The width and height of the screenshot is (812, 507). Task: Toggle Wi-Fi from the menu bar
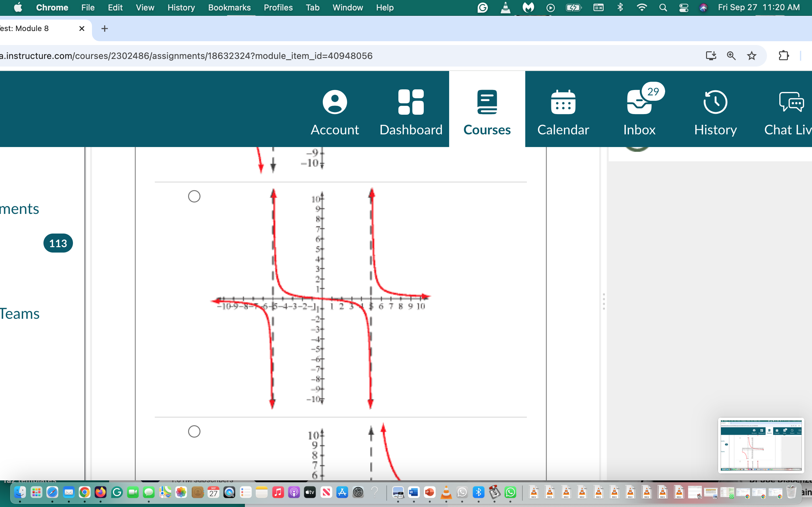click(x=642, y=7)
